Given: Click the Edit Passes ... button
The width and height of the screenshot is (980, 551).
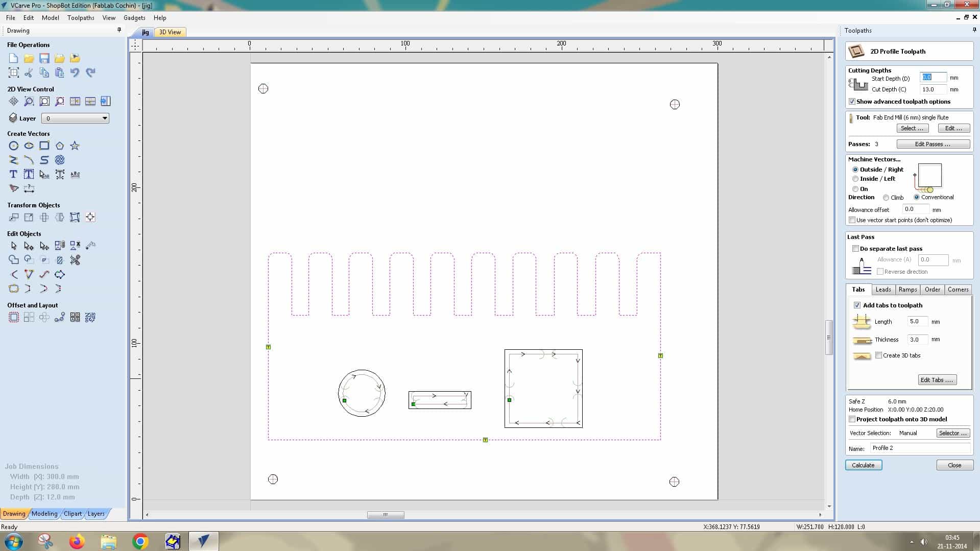Looking at the screenshot, I should pyautogui.click(x=933, y=144).
